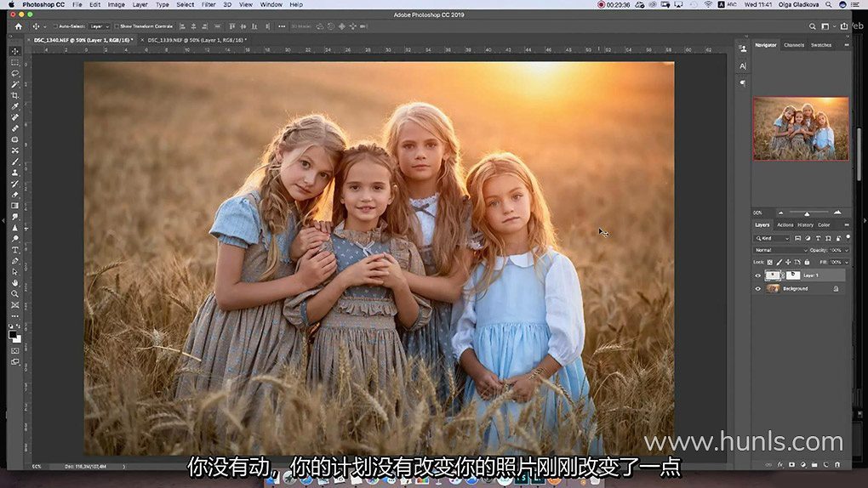Click the Navigator zoom out mountain button

pos(781,213)
